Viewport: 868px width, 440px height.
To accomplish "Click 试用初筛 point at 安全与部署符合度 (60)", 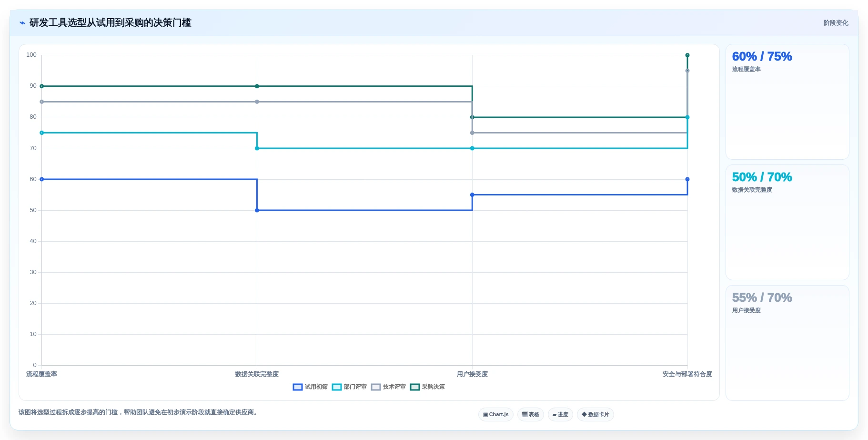I will pyautogui.click(x=687, y=179).
